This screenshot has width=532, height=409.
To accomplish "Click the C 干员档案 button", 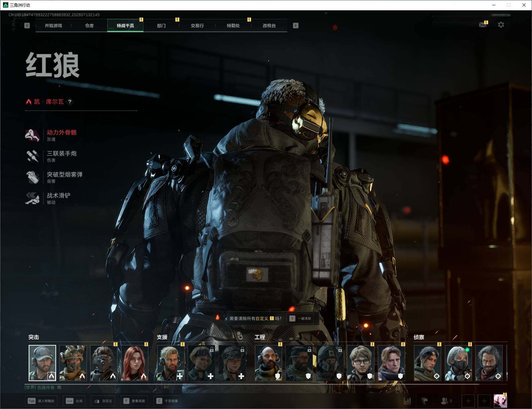I will click(167, 401).
